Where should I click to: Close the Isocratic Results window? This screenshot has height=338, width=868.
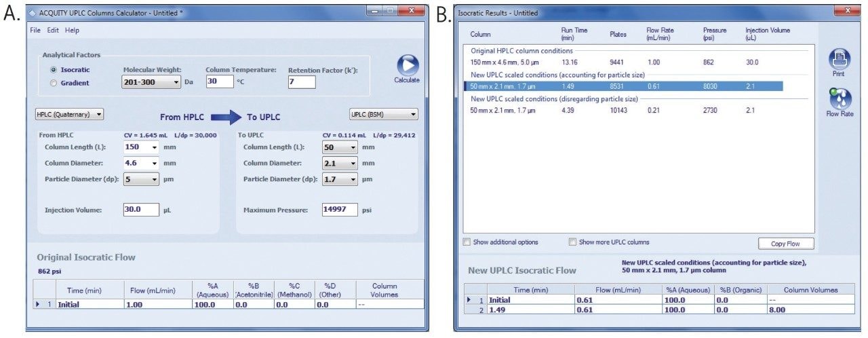point(846,12)
